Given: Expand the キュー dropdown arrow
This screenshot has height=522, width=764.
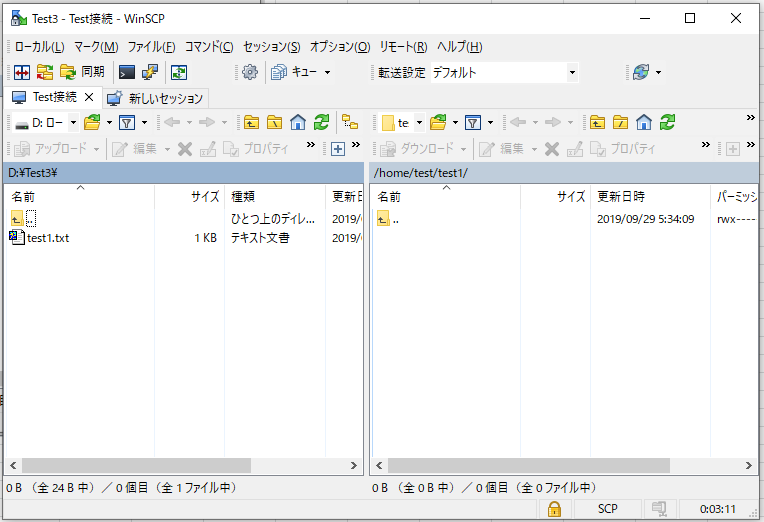Looking at the screenshot, I should (327, 73).
